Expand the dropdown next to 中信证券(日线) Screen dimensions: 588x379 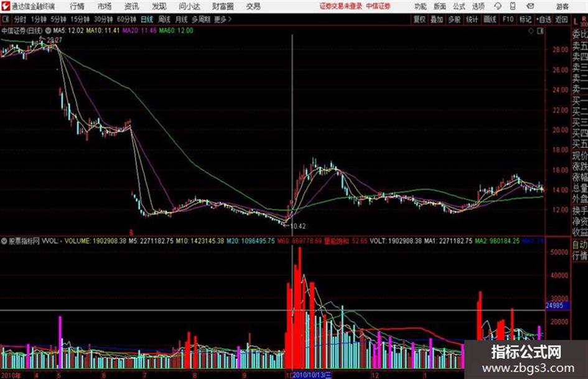[x=49, y=30]
